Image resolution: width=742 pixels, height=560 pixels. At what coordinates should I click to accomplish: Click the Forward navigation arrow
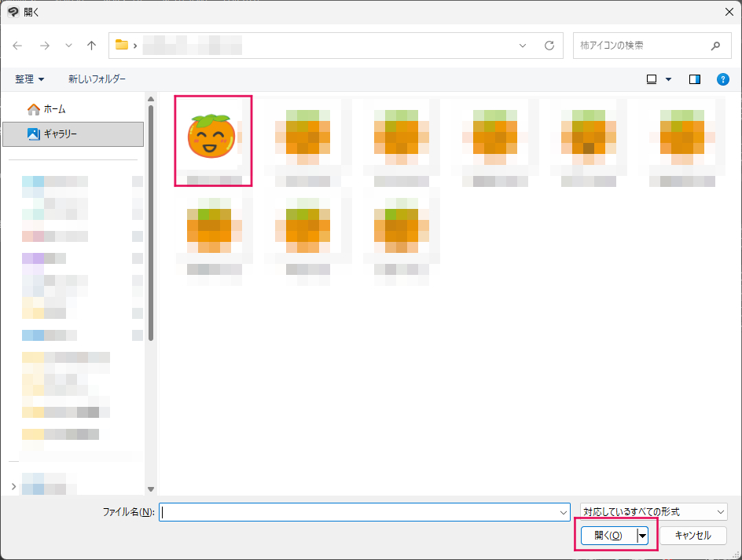pos(44,46)
